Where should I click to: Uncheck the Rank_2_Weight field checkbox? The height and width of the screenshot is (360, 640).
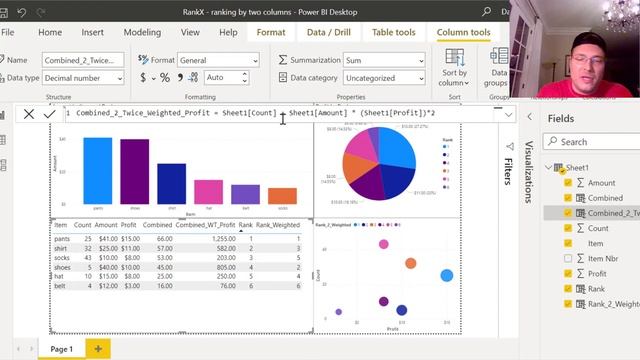coord(568,304)
